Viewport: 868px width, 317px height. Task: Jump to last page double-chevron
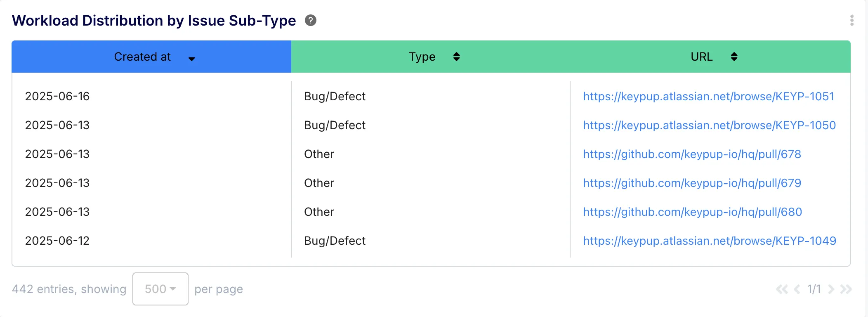[846, 289]
